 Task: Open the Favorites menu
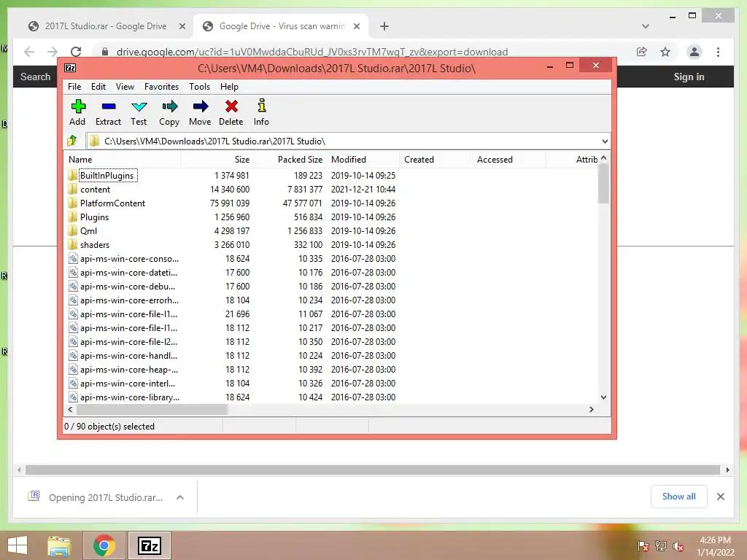[161, 87]
